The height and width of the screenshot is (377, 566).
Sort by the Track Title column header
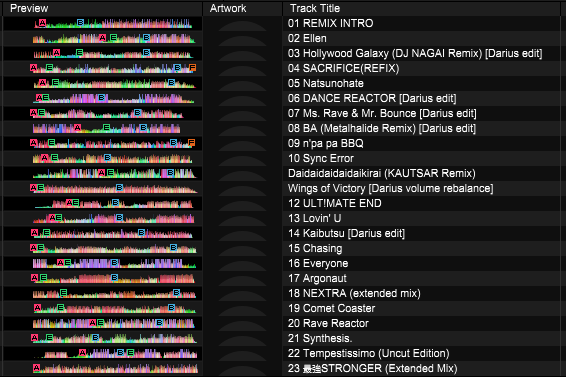(315, 8)
